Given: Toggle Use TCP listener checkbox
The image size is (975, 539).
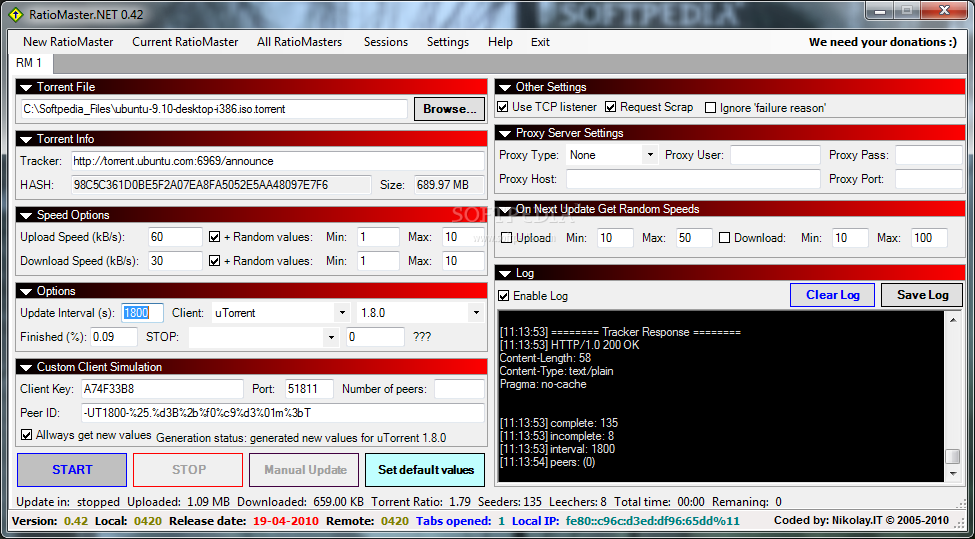Looking at the screenshot, I should coord(502,107).
